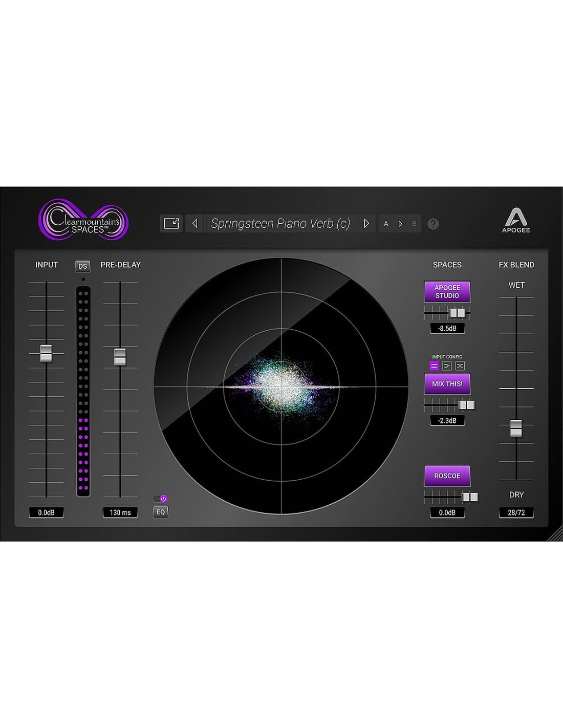Click the DRY label below the blend fader
Viewport: 563px width, 728px height.
pyautogui.click(x=516, y=495)
